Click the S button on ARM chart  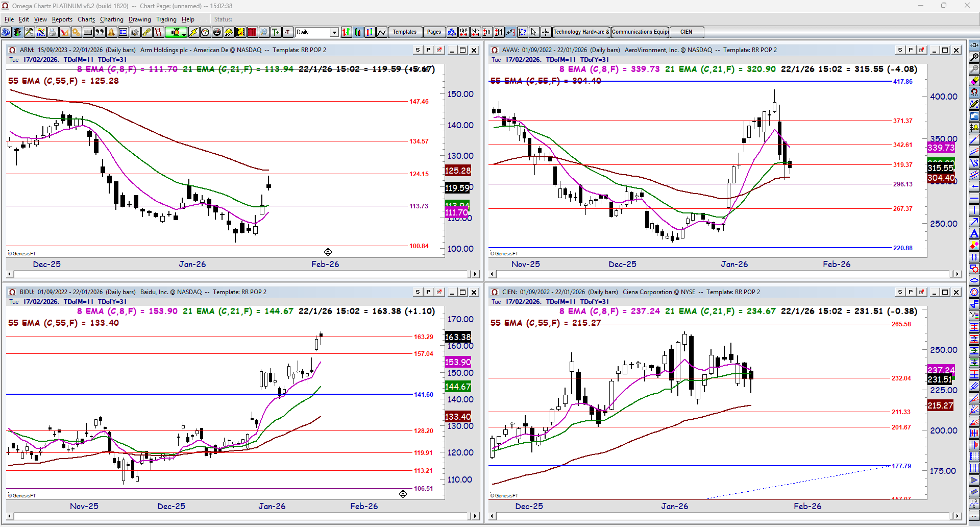[x=418, y=50]
